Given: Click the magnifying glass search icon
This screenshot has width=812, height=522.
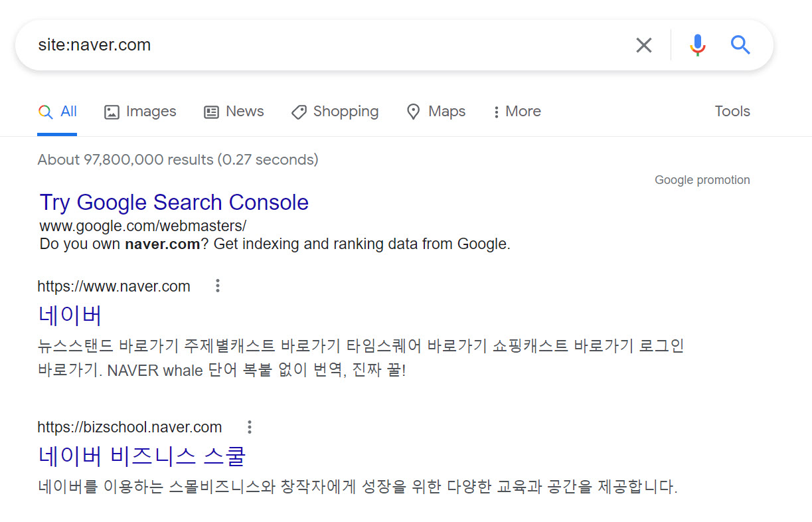Looking at the screenshot, I should point(740,44).
